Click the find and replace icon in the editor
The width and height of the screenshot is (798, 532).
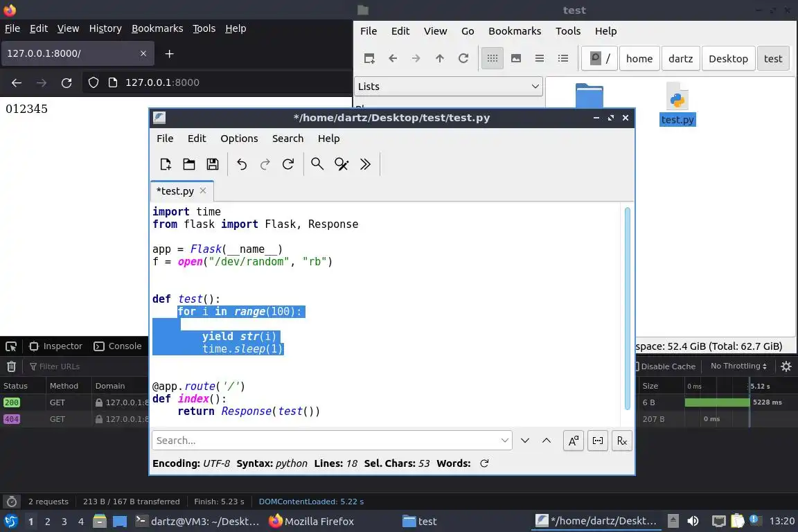[341, 164]
